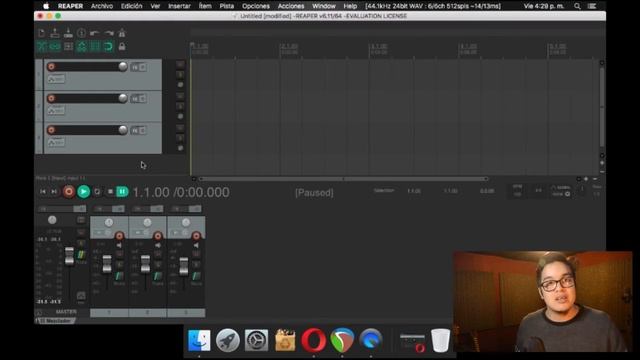
Task: Open the global automation override button
Action: [x=561, y=191]
